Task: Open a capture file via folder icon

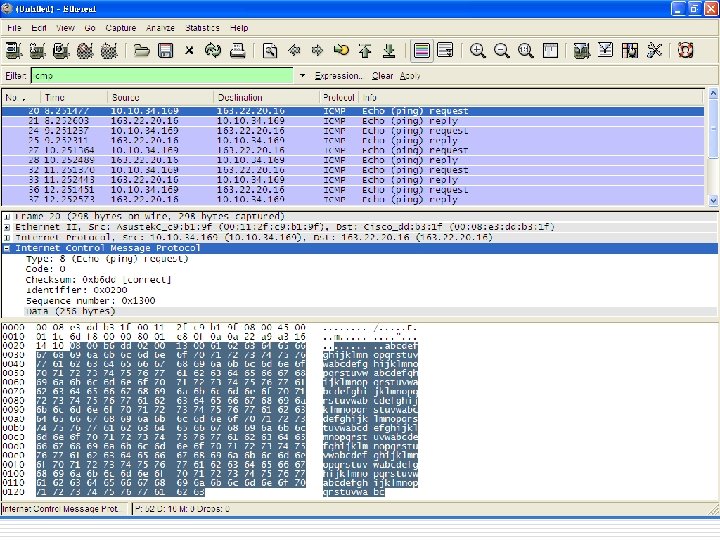Action: coord(142,50)
